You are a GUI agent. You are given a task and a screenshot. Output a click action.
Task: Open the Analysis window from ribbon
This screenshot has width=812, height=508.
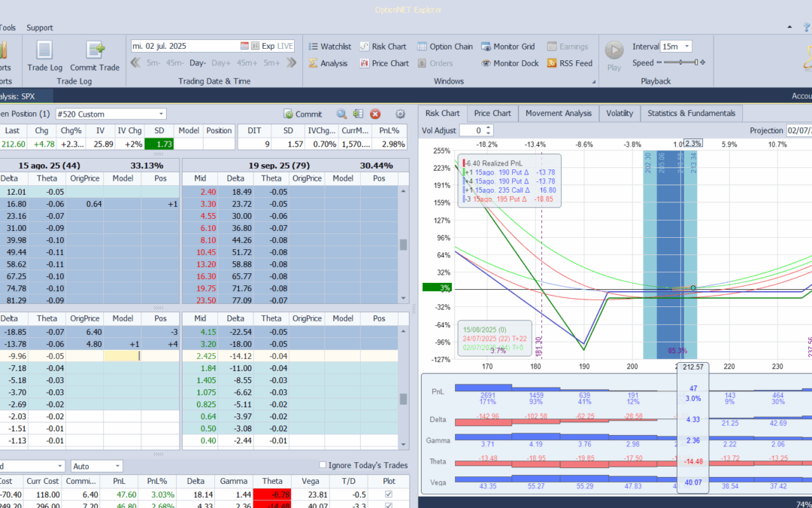(329, 63)
